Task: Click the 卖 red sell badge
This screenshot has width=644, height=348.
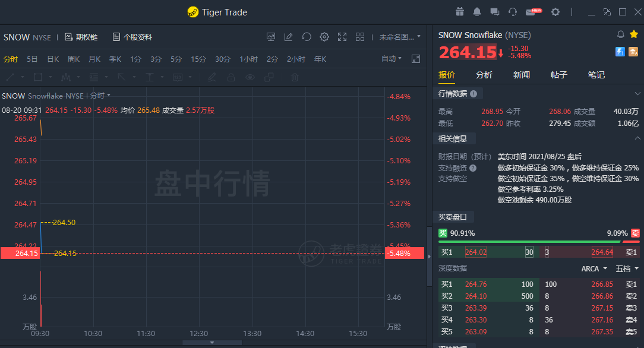Action: 635,233
